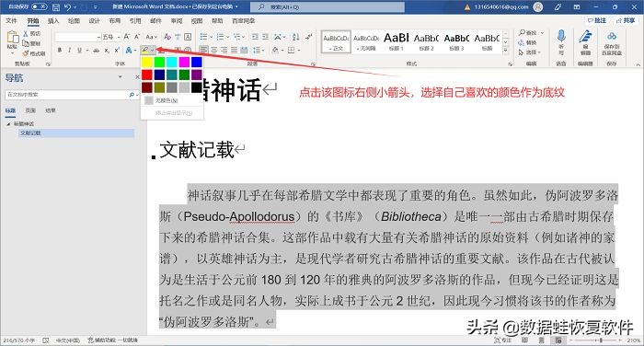
Task: Click the Decrease Indent icon
Action: [x=255, y=37]
